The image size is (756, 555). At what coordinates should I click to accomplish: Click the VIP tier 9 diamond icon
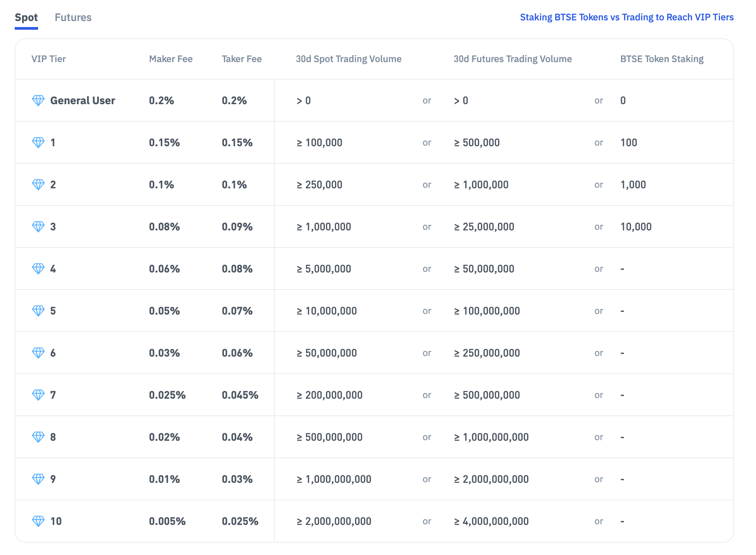[x=38, y=479]
